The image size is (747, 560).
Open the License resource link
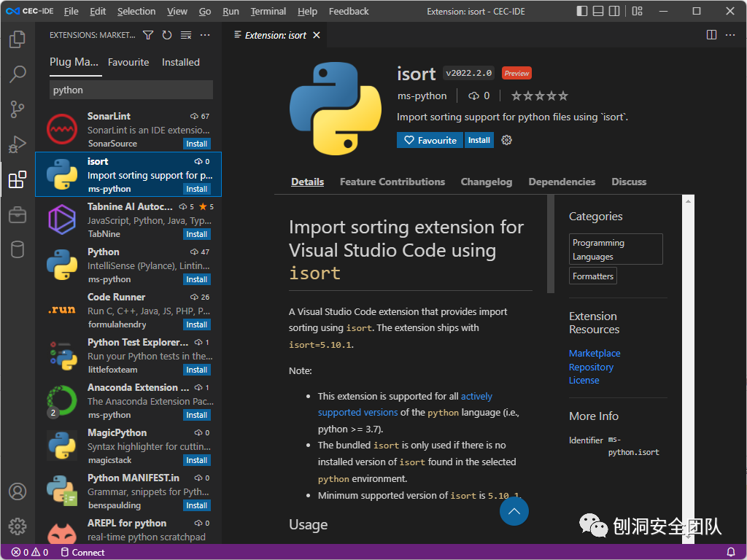[584, 381]
